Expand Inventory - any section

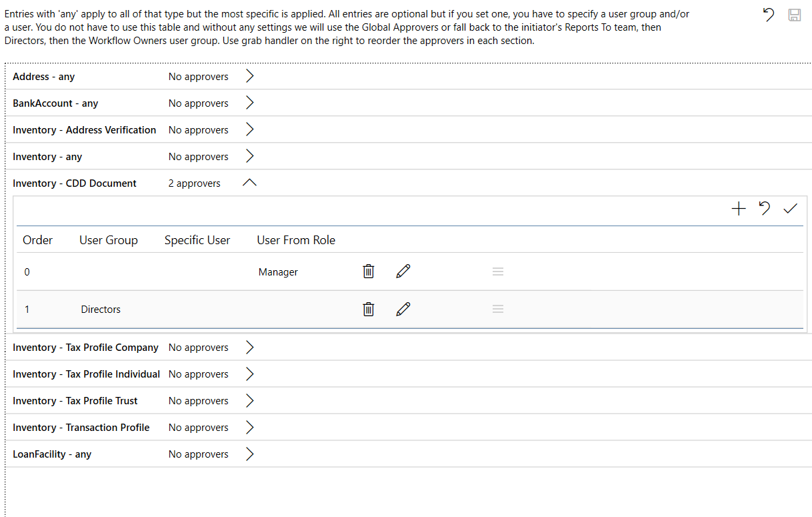(x=250, y=156)
